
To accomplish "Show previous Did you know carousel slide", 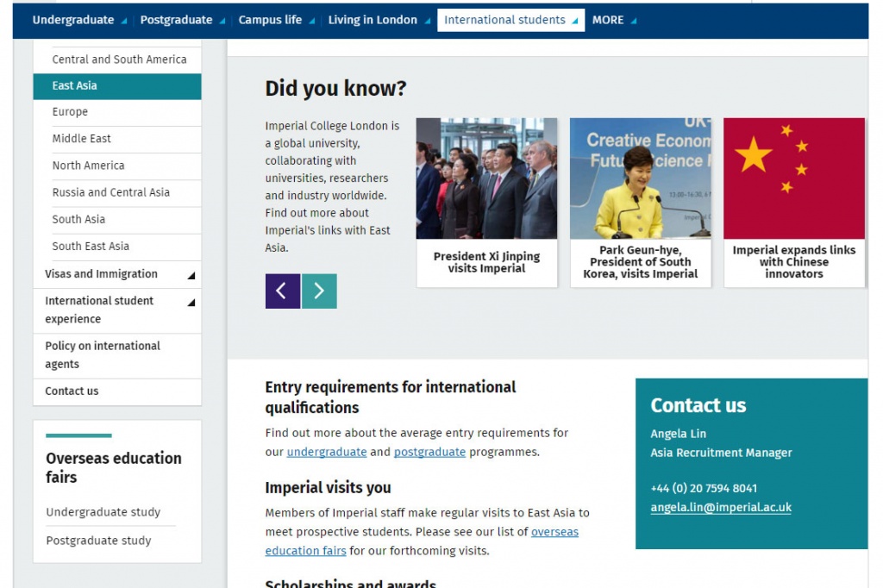I will (x=283, y=291).
